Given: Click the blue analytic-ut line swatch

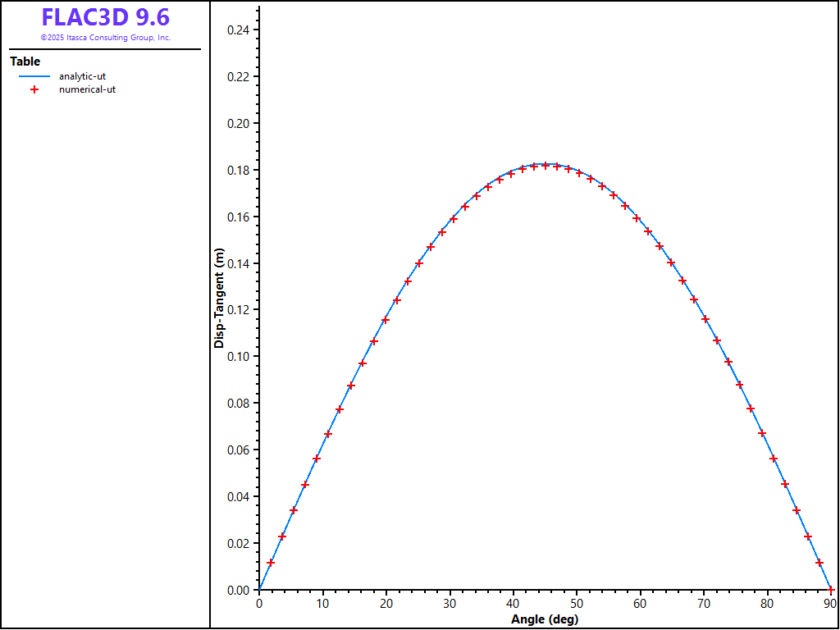Looking at the screenshot, I should pos(34,76).
